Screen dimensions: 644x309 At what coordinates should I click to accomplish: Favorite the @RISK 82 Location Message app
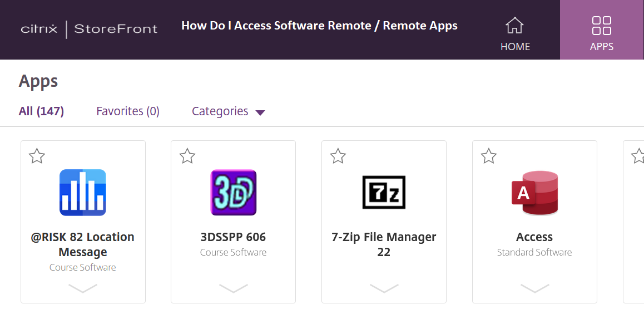(x=37, y=156)
